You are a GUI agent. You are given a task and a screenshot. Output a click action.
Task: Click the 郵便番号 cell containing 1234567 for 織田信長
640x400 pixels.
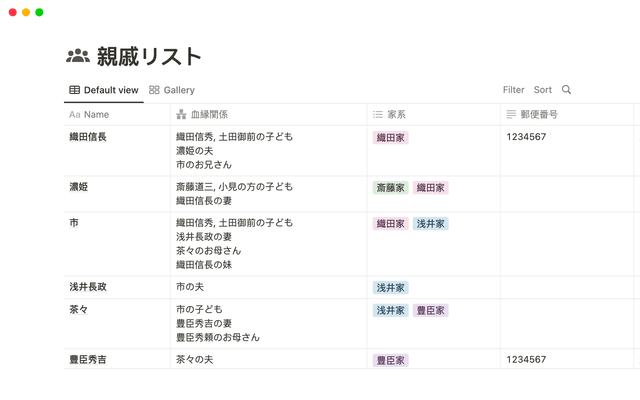pos(526,137)
